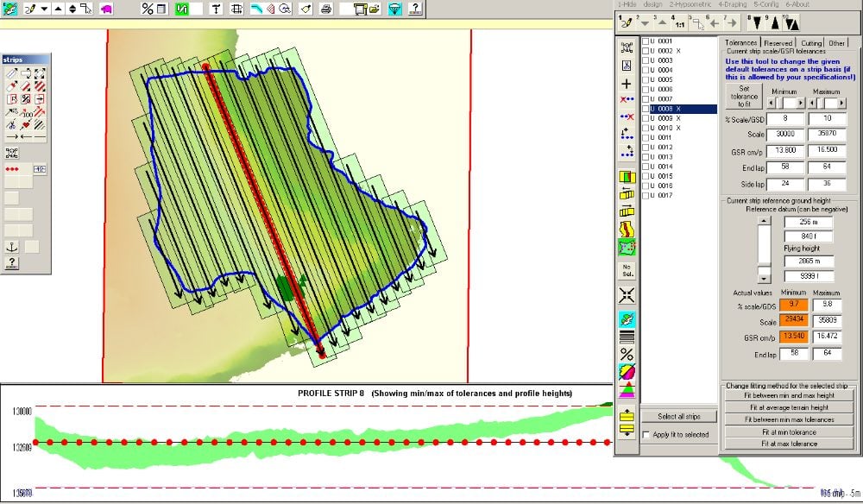The height and width of the screenshot is (504, 863).
Task: Click the up/down double arrow in top toolbar
Action: pyautogui.click(x=72, y=9)
